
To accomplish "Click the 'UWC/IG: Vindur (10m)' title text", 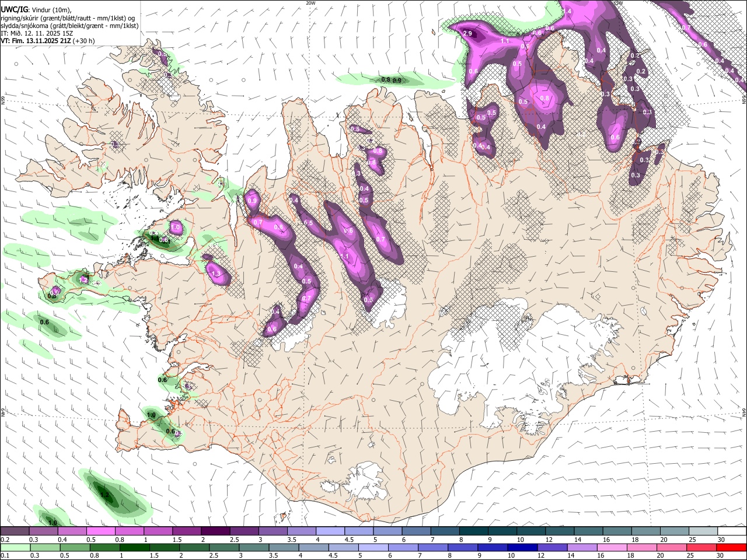I will click(36, 10).
